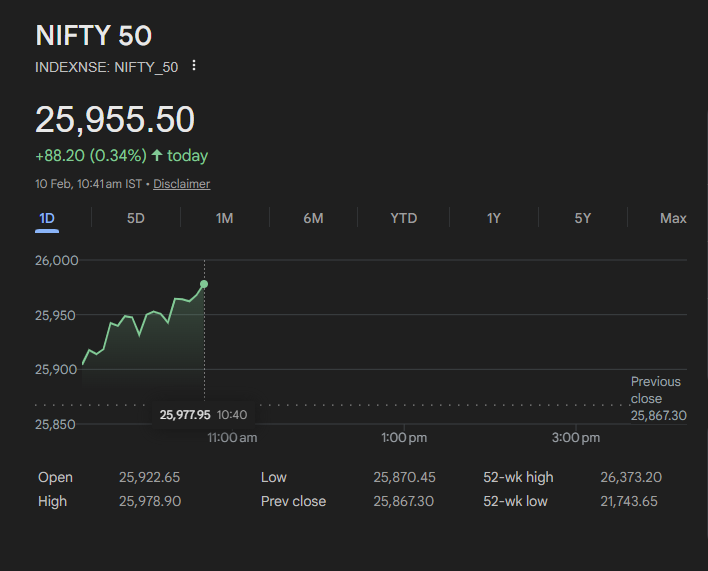
Task: Select the 6M time range
Action: [x=313, y=218]
